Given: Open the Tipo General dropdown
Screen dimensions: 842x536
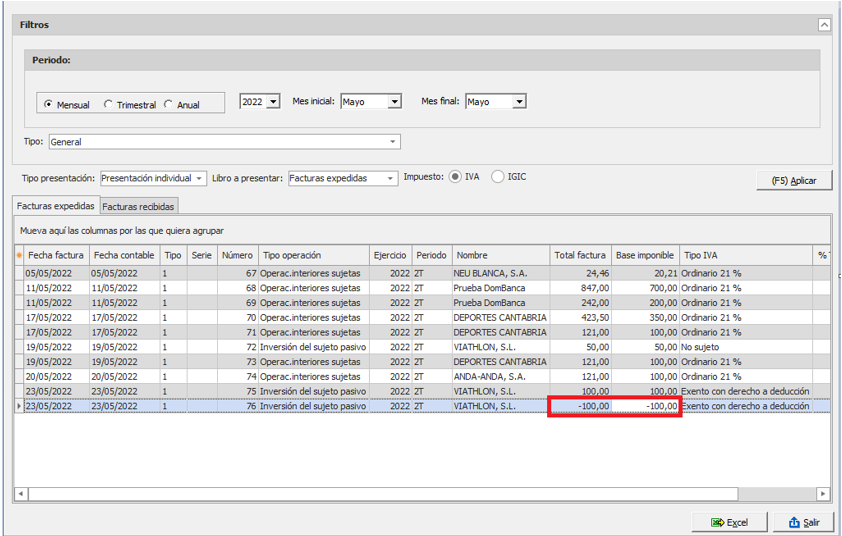Looking at the screenshot, I should click(x=393, y=142).
